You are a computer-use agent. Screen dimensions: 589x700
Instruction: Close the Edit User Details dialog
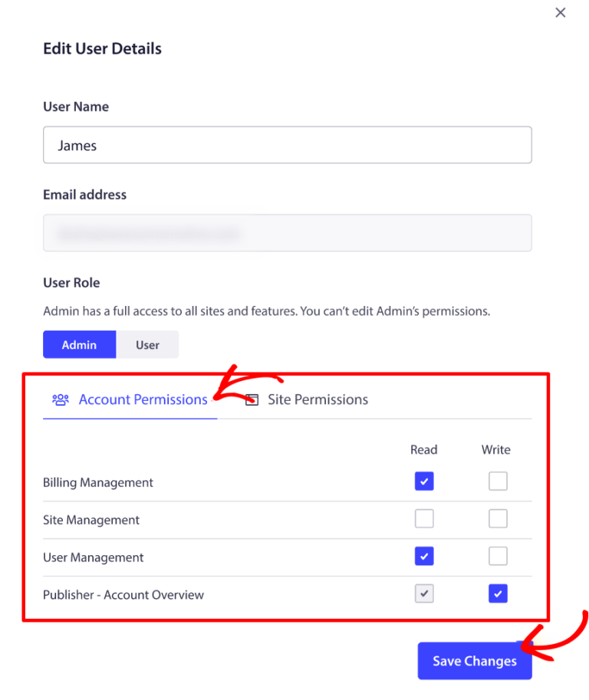(x=560, y=12)
